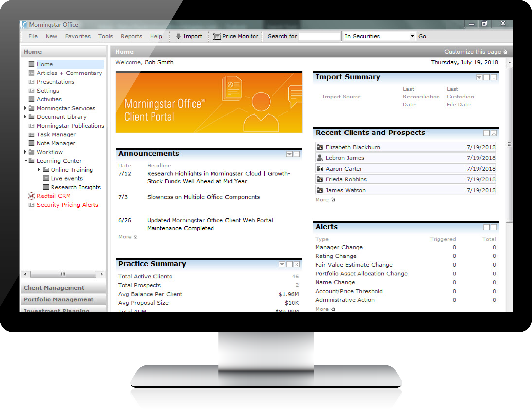Click Elizabeth Blackburn's client folder icon
Image resolution: width=532 pixels, height=411 pixels.
[x=320, y=147]
